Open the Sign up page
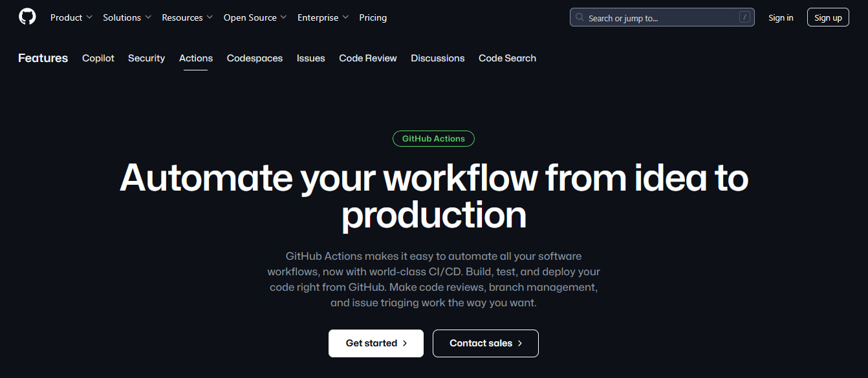 [x=828, y=17]
